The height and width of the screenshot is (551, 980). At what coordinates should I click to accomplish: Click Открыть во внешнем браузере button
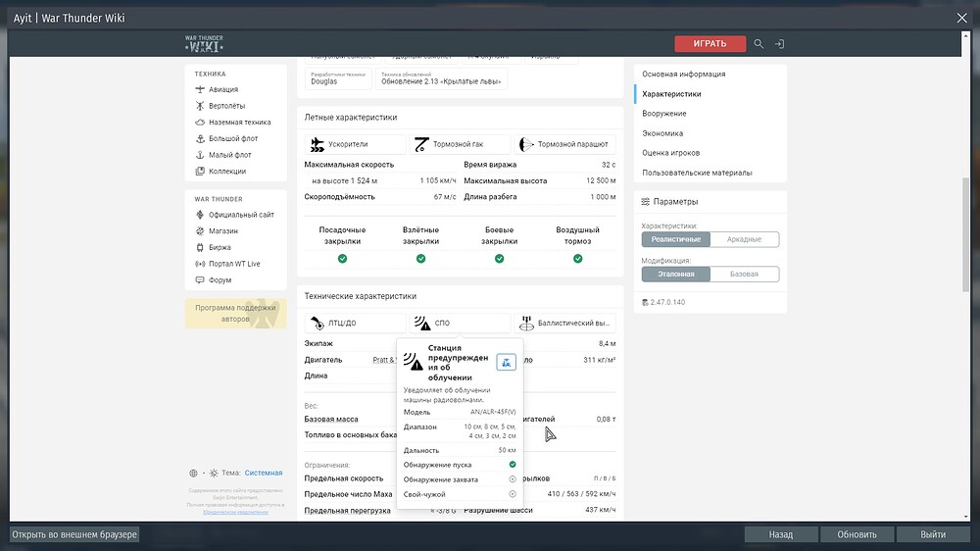(75, 534)
